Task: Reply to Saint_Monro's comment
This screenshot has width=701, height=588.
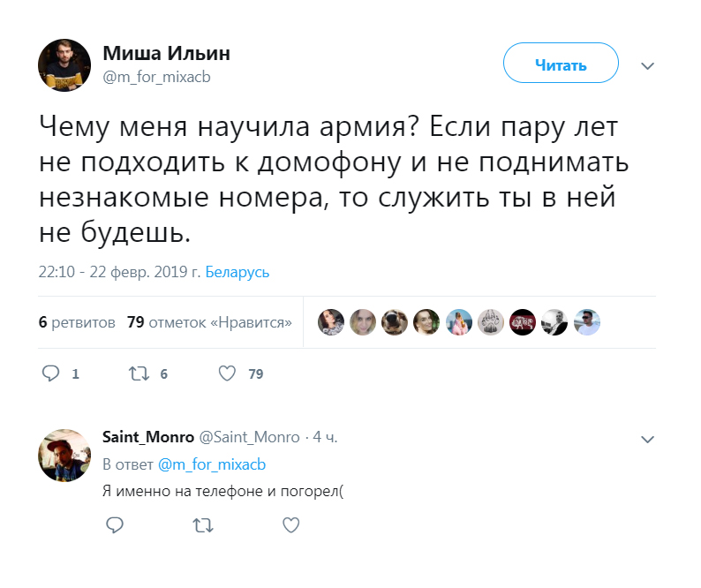Action: tap(114, 525)
